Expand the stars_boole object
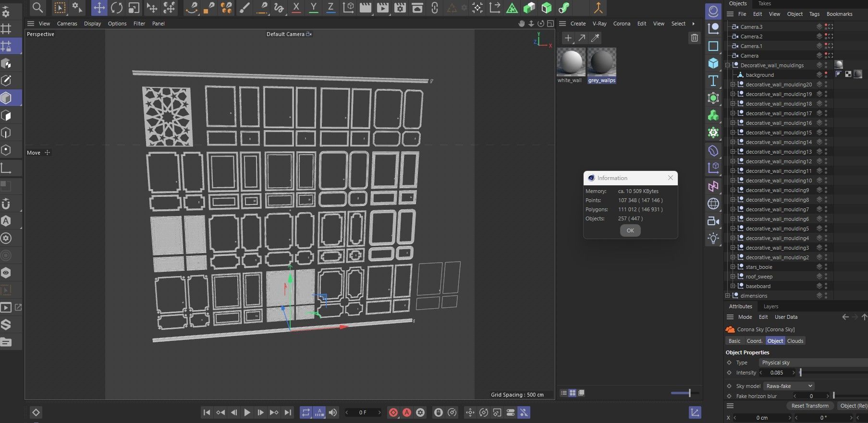The height and width of the screenshot is (423, 868). point(733,267)
